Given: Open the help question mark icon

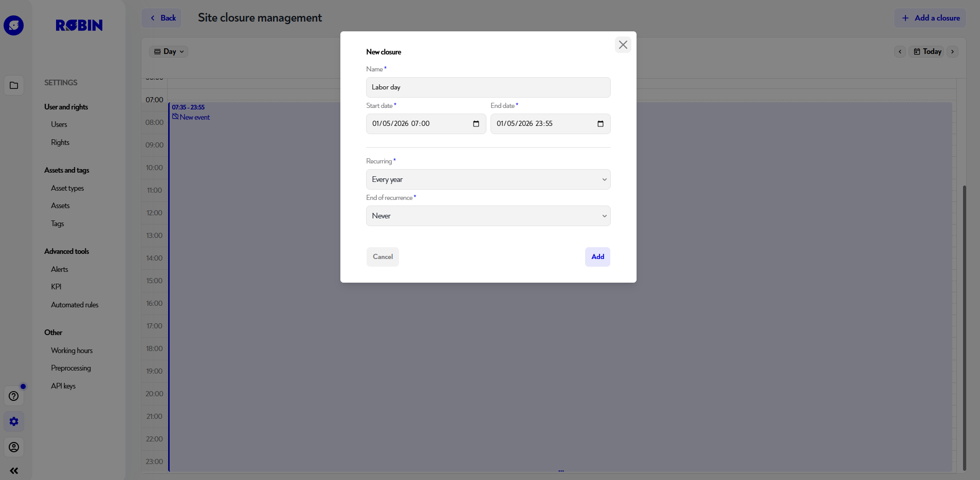Looking at the screenshot, I should point(14,396).
